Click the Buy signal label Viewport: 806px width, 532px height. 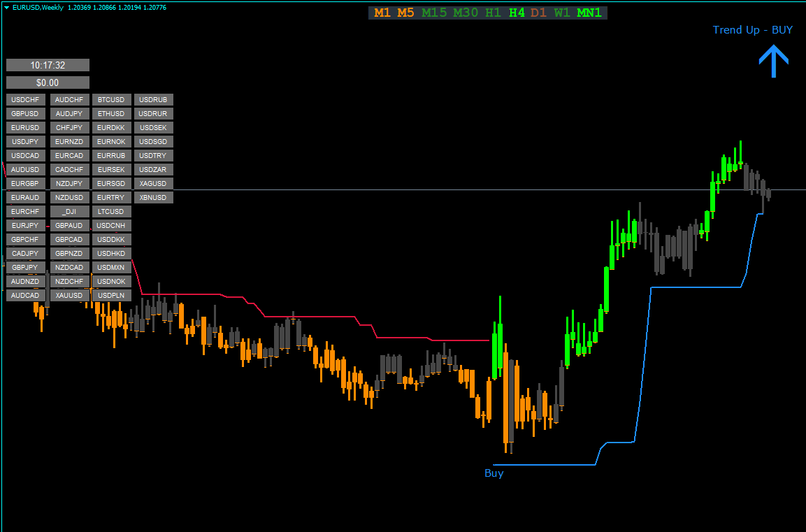(494, 473)
